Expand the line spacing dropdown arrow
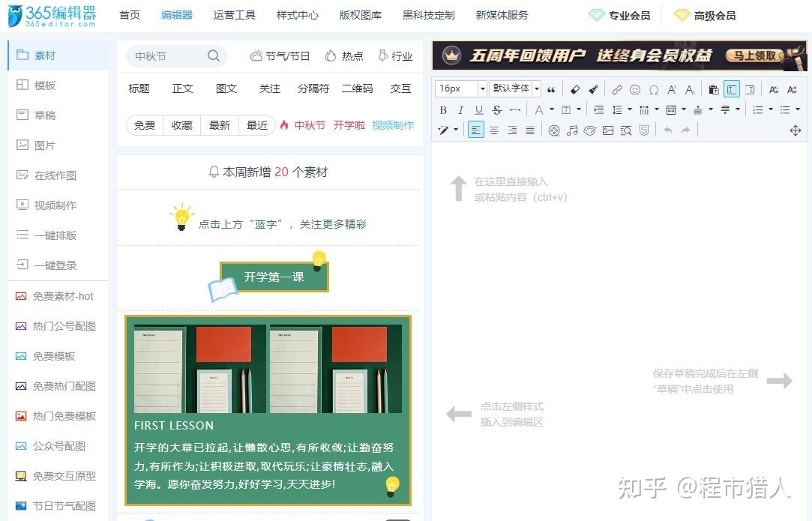812x521 pixels. (630, 109)
